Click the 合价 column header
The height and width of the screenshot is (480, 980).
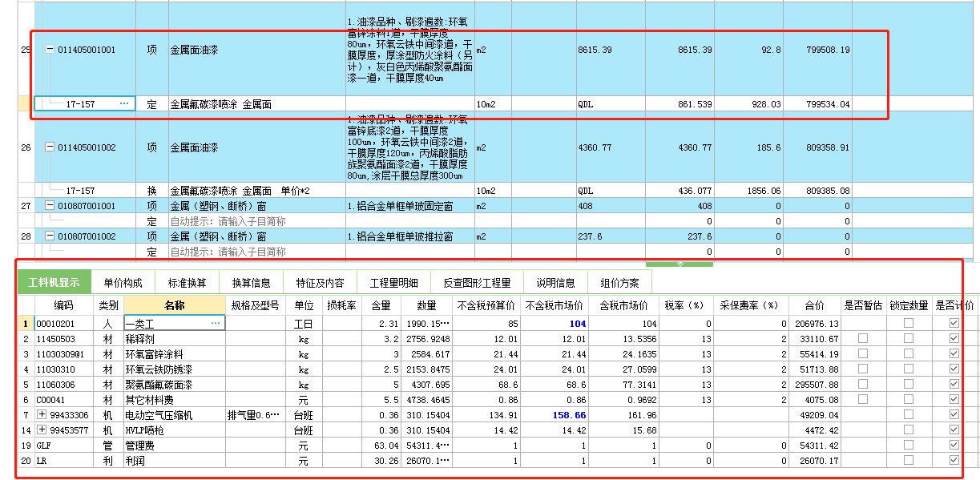tap(814, 305)
